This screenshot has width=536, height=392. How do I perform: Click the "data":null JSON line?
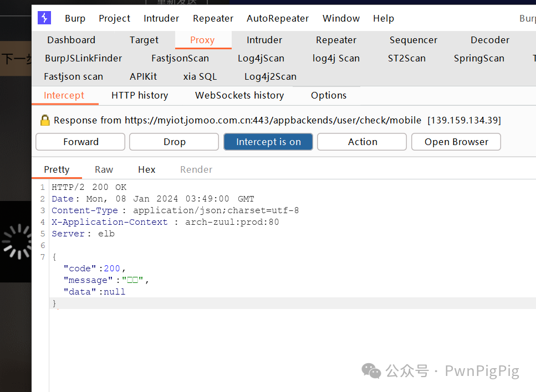[x=94, y=292]
